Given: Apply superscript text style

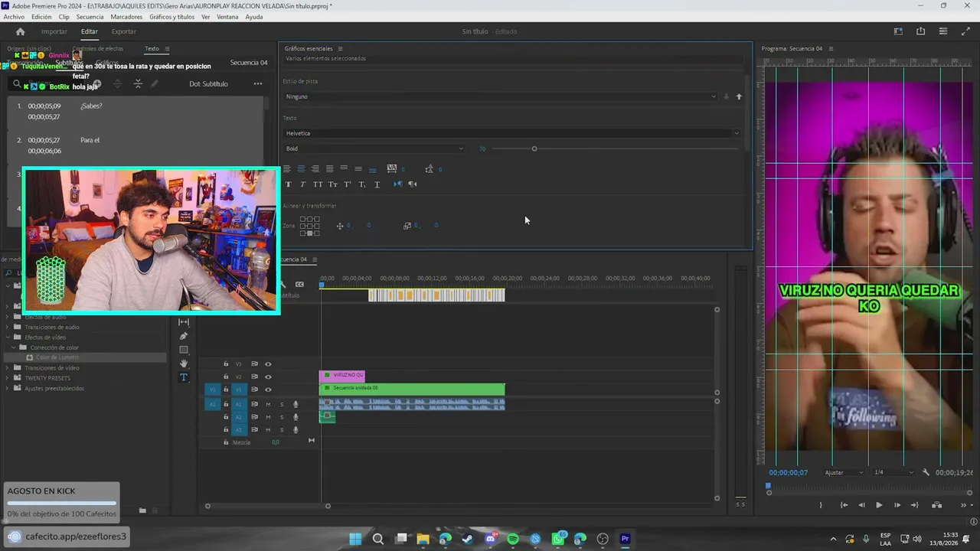Looking at the screenshot, I should tap(348, 184).
